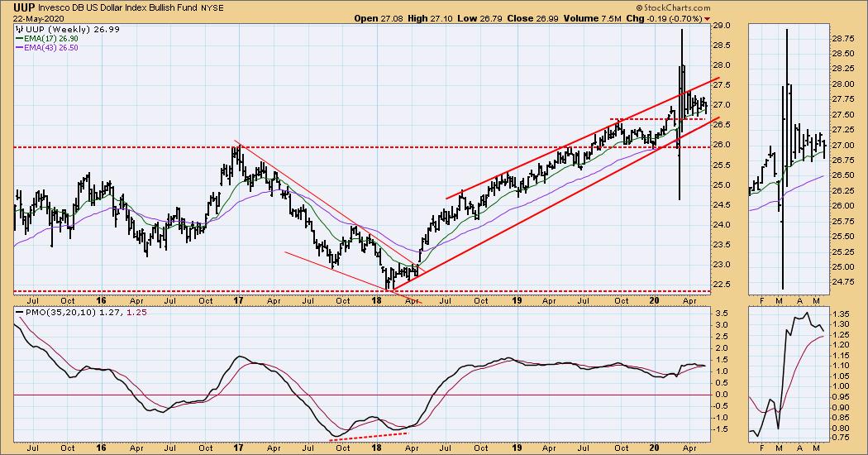Click the 'A' month label under the zoomed PMO panel
Screen dimensions: 868x455
(x=800, y=448)
